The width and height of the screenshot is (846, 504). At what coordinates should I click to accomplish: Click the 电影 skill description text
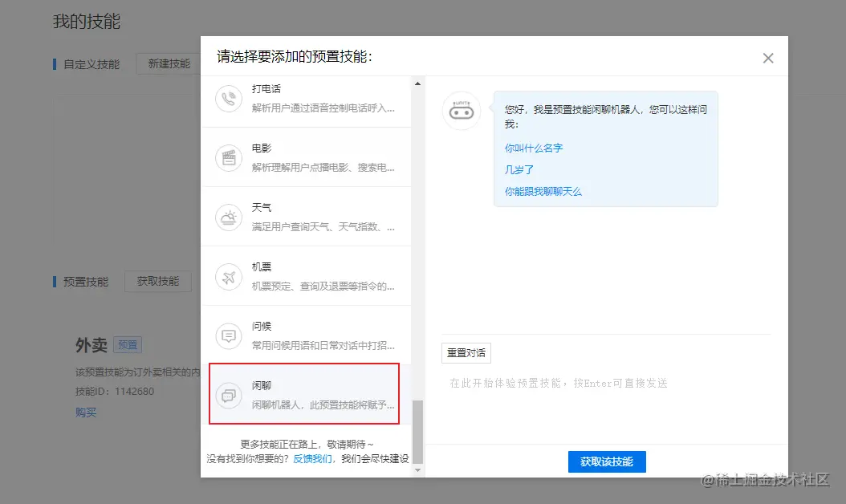coord(323,167)
